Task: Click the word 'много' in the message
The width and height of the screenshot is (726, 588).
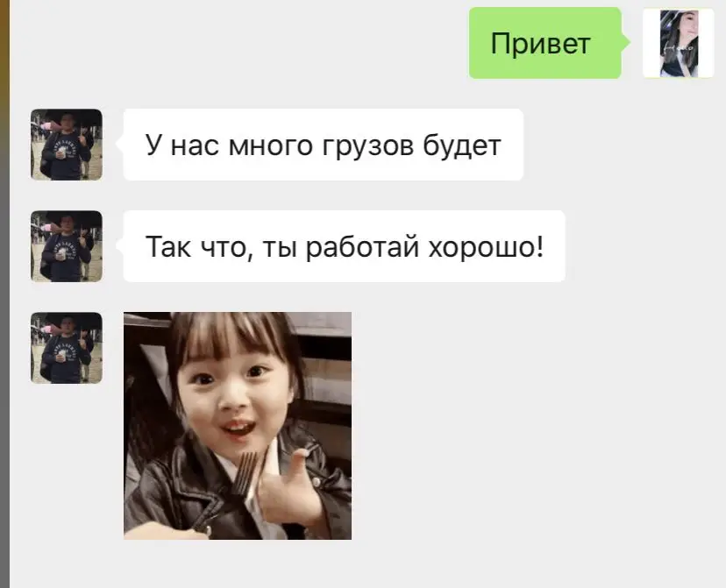Action: click(270, 146)
